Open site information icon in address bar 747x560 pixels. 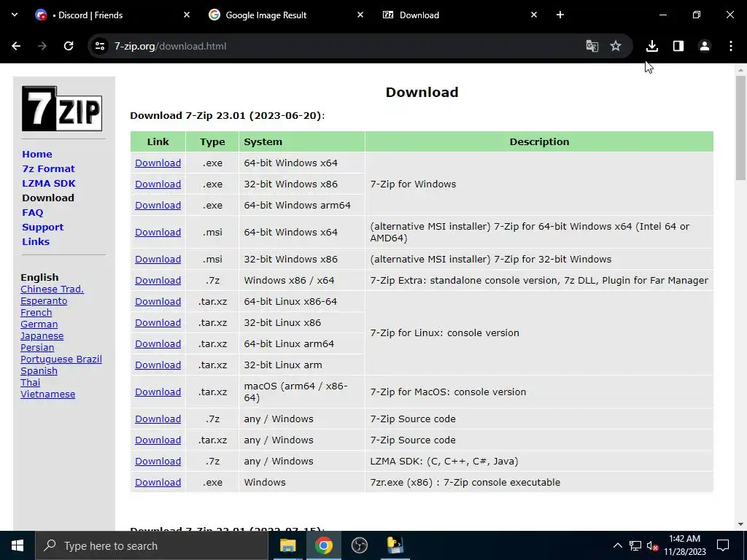pos(99,46)
